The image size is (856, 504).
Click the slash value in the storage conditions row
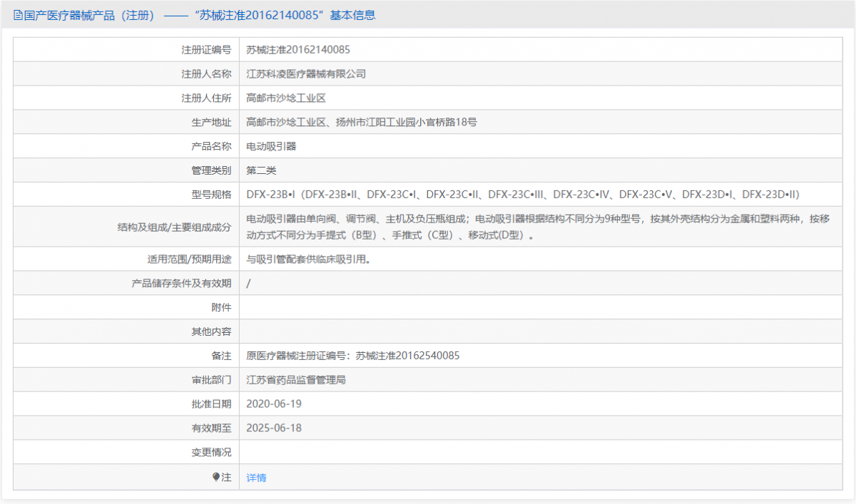(x=248, y=284)
